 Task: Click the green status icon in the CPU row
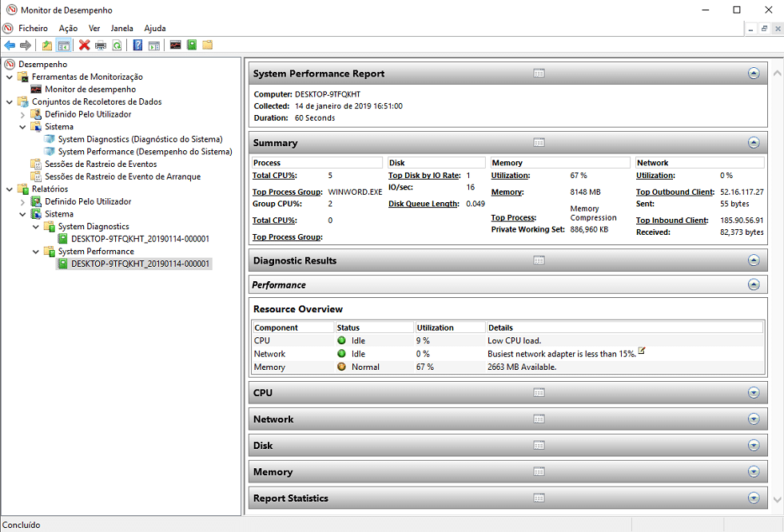[x=341, y=340]
